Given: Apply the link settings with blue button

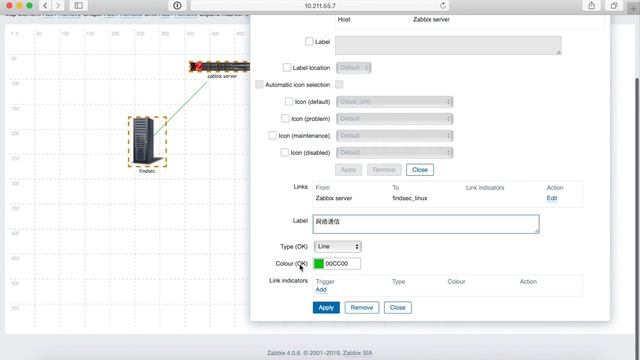Looking at the screenshot, I should point(326,308).
